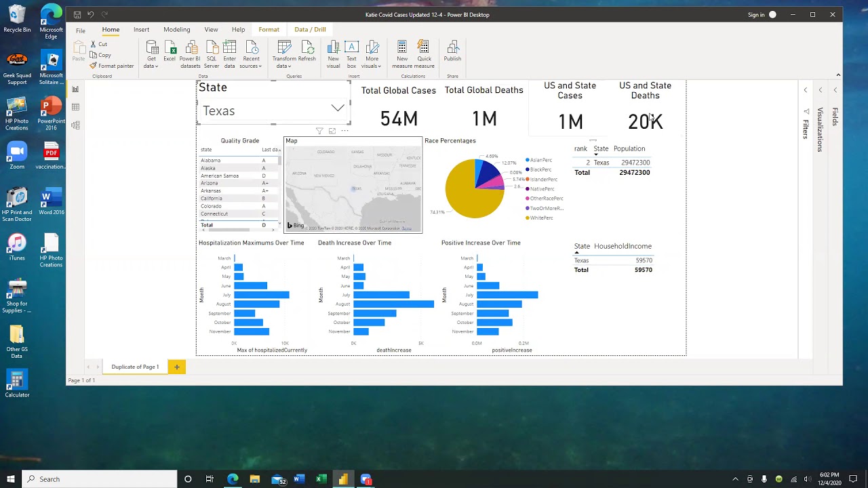The height and width of the screenshot is (488, 868).
Task: Click the Format painter
Action: [112, 66]
